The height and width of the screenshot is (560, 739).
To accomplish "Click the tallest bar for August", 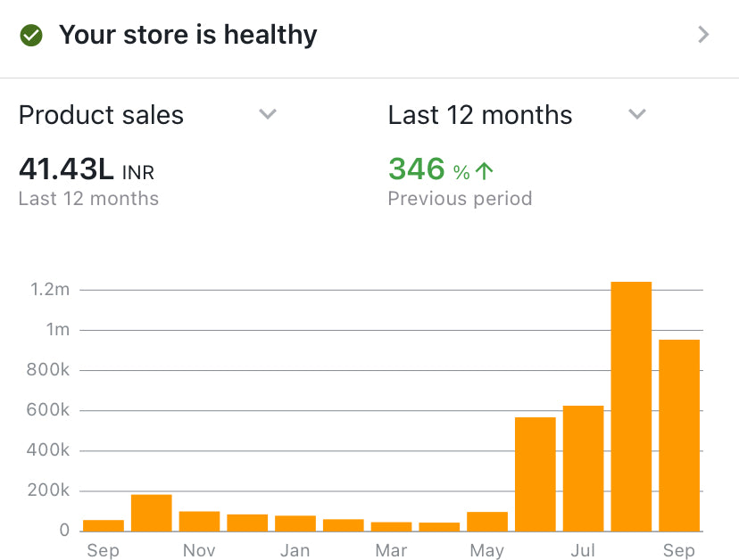I will click(631, 406).
